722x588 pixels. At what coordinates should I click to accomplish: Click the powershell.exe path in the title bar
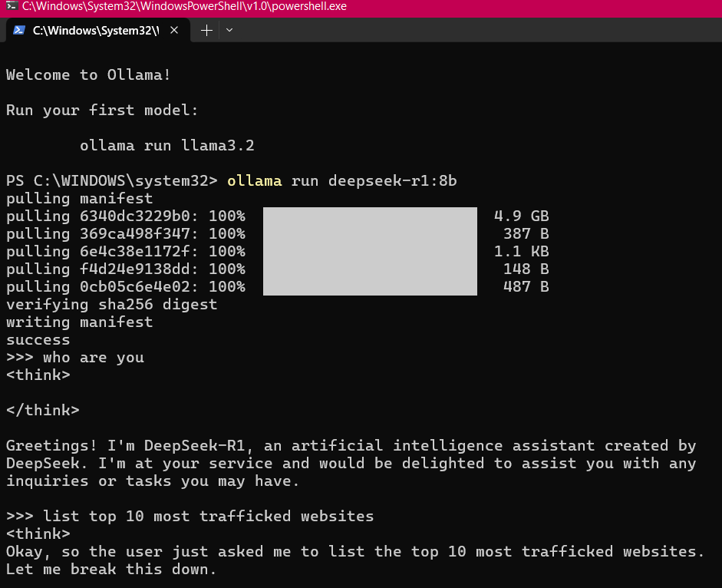184,8
